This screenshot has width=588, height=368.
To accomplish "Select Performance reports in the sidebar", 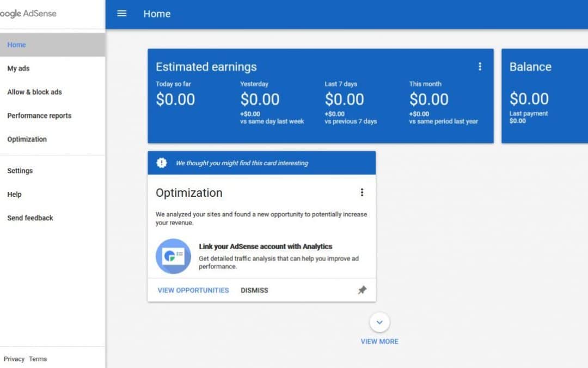I will click(39, 116).
